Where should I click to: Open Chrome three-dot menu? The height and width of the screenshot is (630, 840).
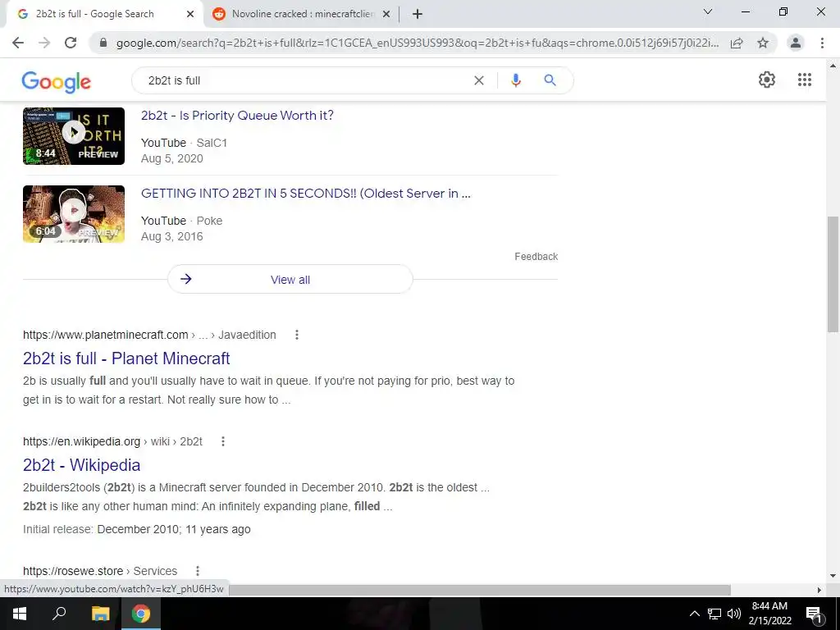coord(822,43)
